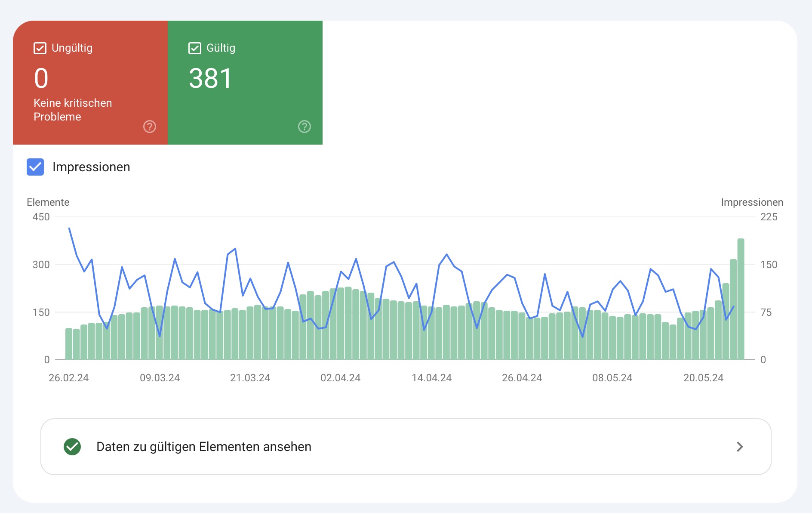Click the checkmark inside the Impressionen checkbox
This screenshot has height=513, width=812.
tap(35, 167)
